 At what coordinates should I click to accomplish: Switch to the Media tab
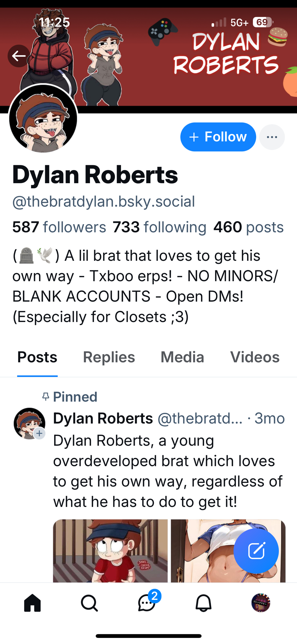click(182, 357)
